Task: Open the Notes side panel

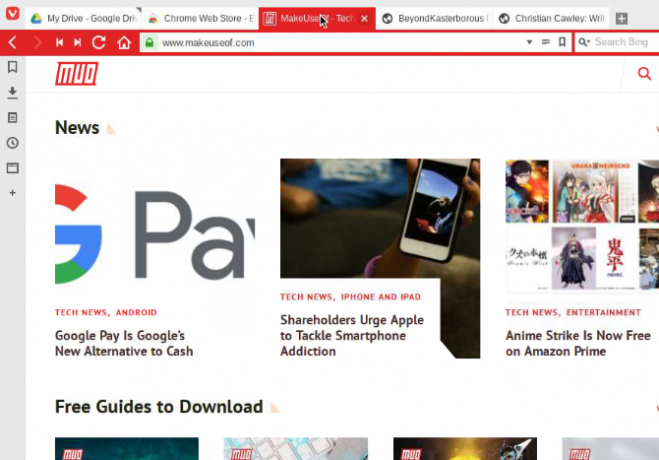Action: pos(13,118)
